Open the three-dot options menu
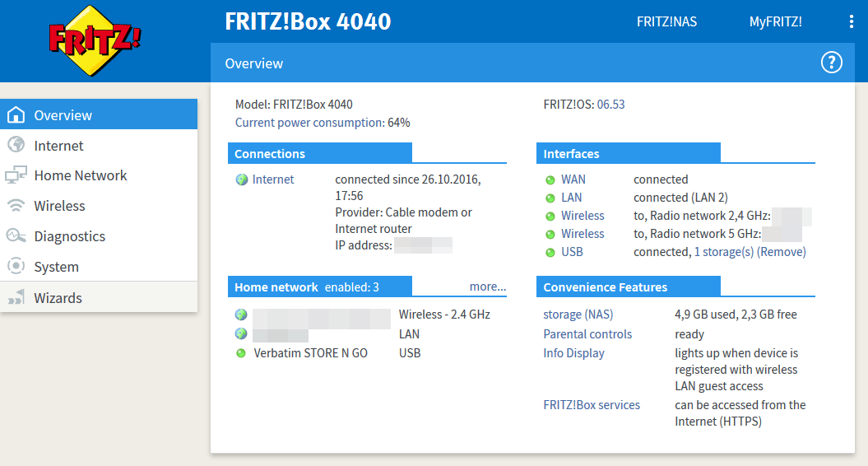The width and height of the screenshot is (868, 466). point(851,21)
